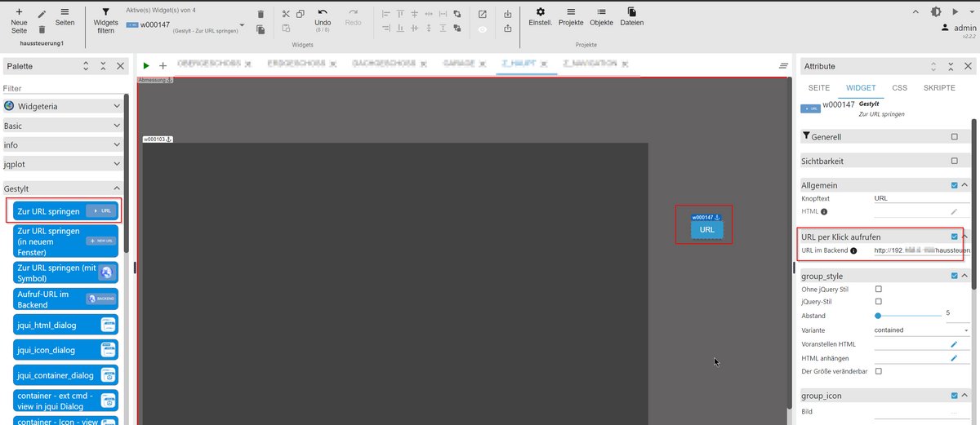
Task: Copy the selected widget
Action: pos(301,14)
